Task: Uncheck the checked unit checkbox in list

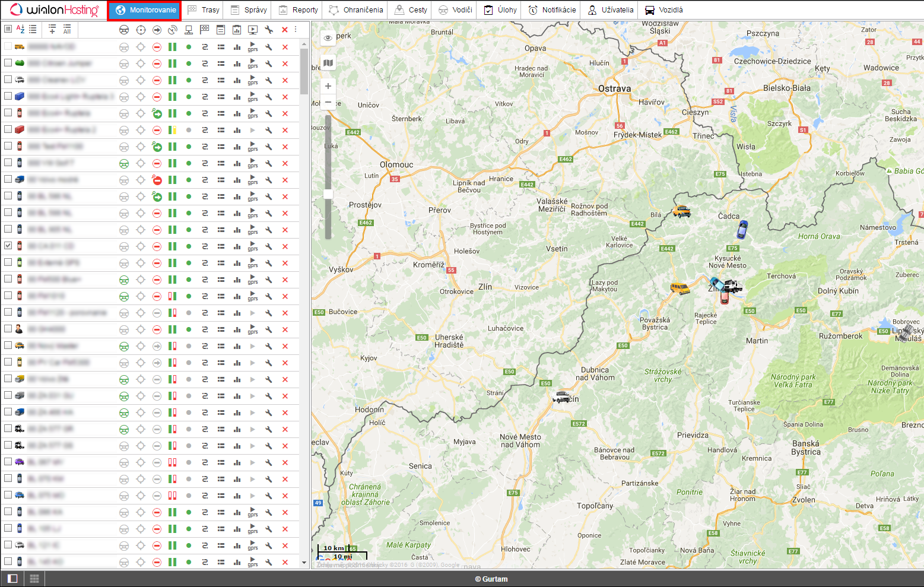Action: (8, 245)
